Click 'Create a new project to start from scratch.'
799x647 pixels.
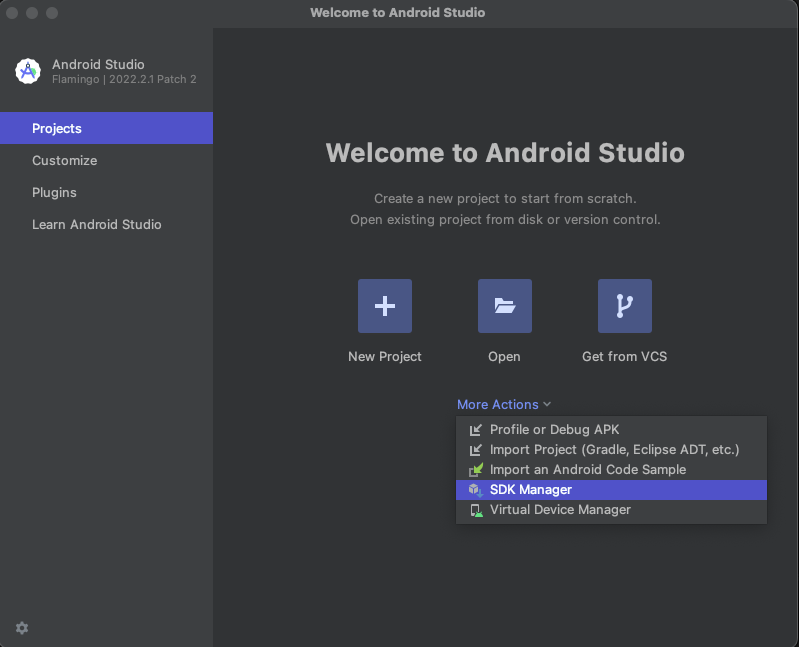(505, 198)
